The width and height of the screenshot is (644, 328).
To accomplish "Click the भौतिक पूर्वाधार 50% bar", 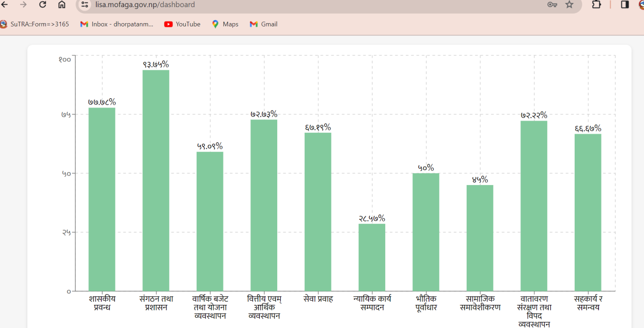I will (x=426, y=232).
